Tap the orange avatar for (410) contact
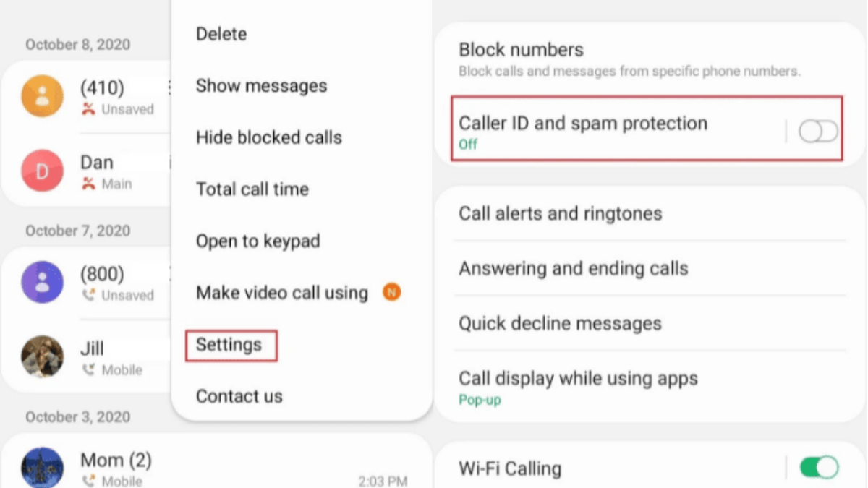The height and width of the screenshot is (488, 868). [x=42, y=96]
